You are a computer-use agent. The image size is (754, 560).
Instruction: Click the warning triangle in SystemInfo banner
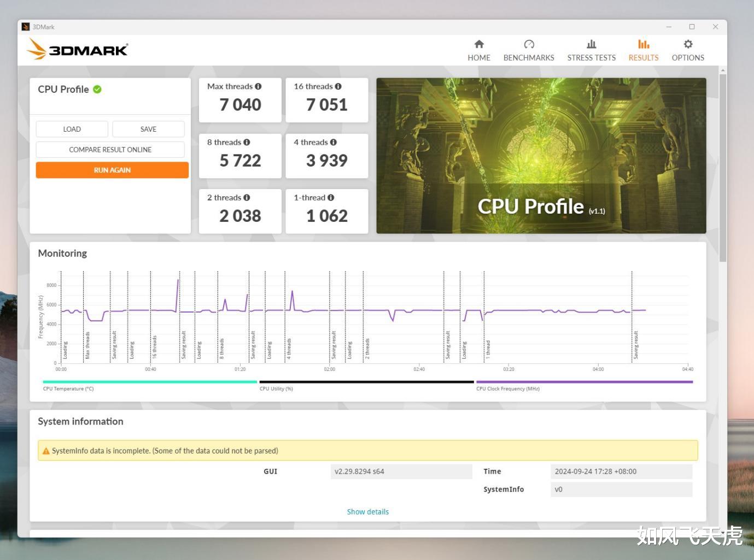point(46,450)
